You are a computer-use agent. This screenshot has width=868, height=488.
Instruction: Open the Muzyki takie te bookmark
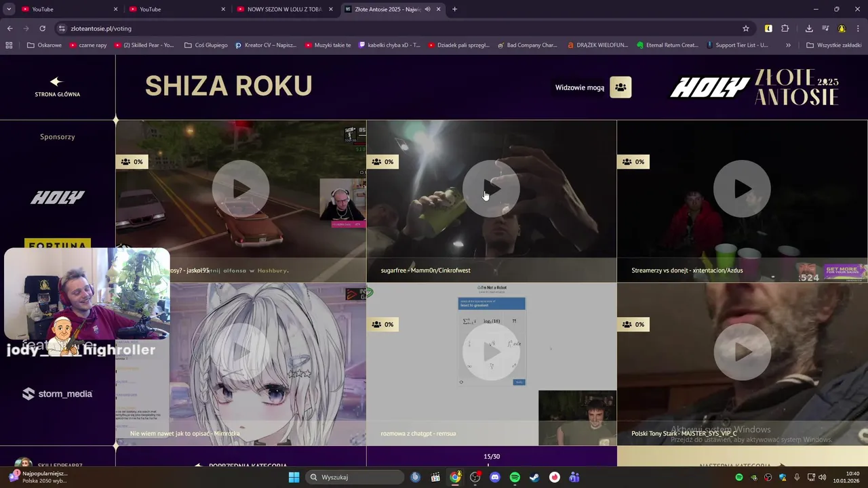coord(328,45)
